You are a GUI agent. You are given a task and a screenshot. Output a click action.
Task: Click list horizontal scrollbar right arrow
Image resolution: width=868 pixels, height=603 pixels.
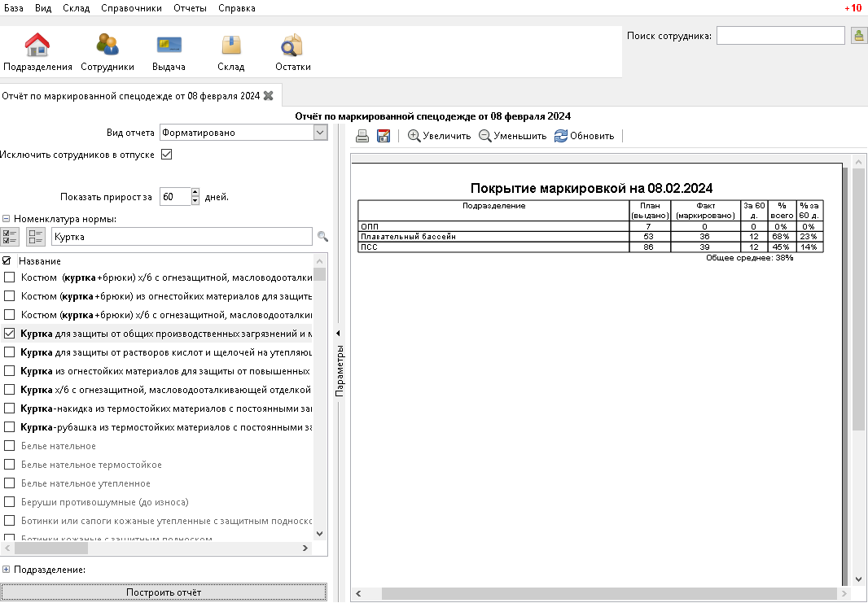(x=305, y=548)
